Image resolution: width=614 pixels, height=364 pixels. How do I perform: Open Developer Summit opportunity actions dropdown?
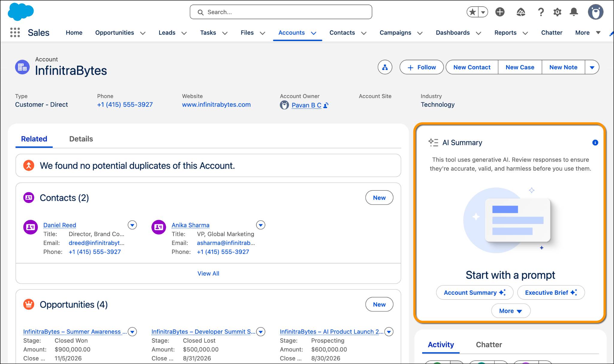[261, 332]
